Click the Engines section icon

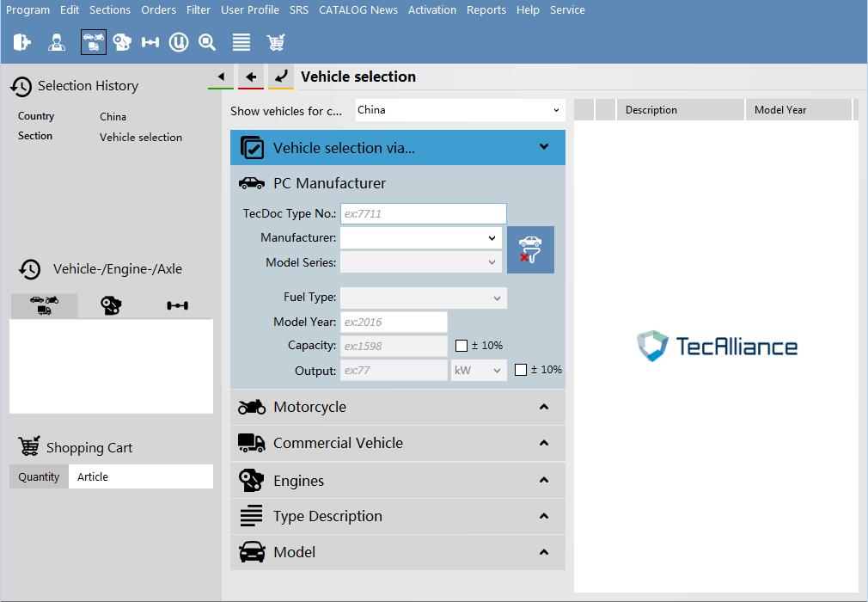251,480
